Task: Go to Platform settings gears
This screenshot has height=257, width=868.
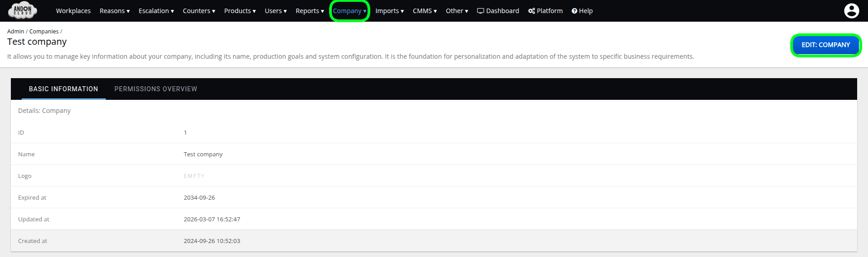Action: click(545, 11)
